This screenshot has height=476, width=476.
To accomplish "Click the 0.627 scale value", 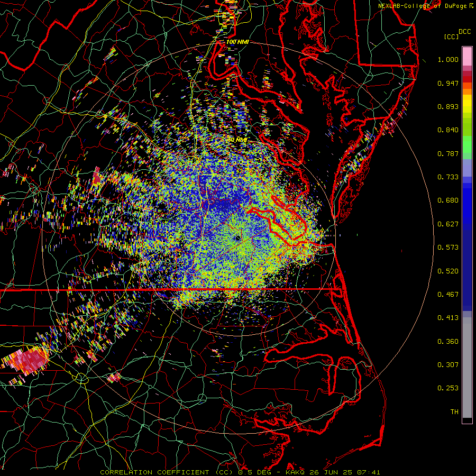I will (x=448, y=224).
